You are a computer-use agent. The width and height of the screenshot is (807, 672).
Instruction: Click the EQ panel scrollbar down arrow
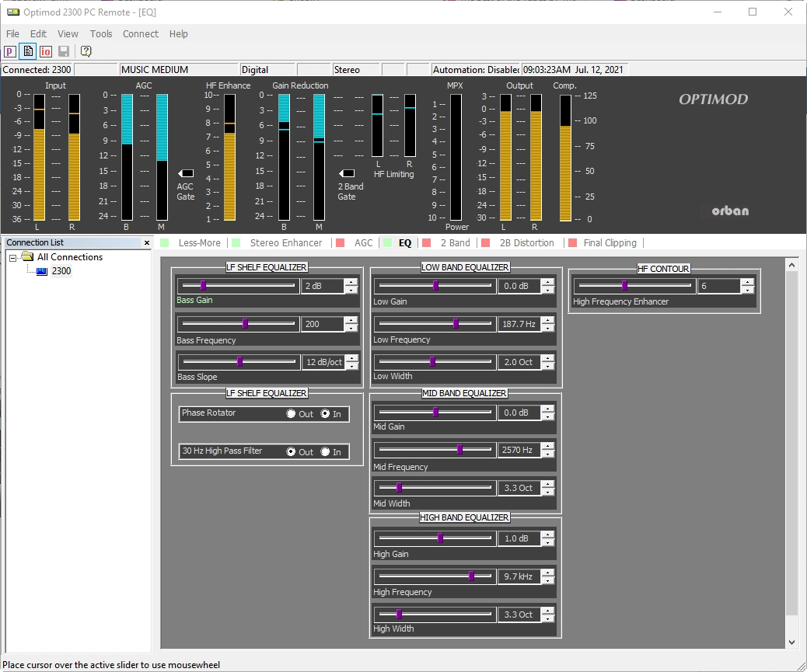click(791, 642)
